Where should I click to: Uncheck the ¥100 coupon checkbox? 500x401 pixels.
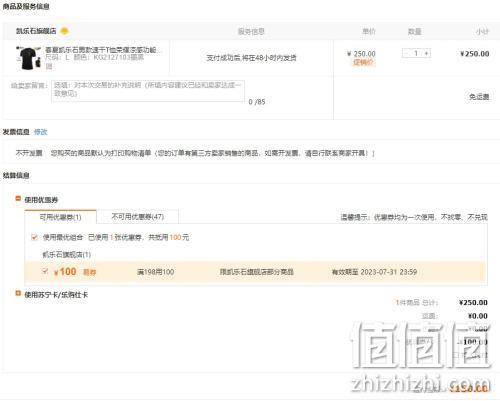[x=45, y=271]
